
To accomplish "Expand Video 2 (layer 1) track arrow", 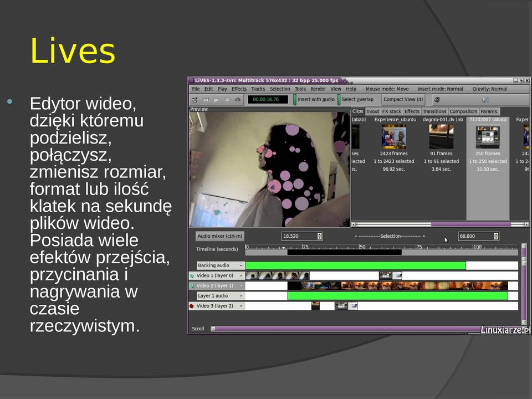I will pyautogui.click(x=241, y=286).
